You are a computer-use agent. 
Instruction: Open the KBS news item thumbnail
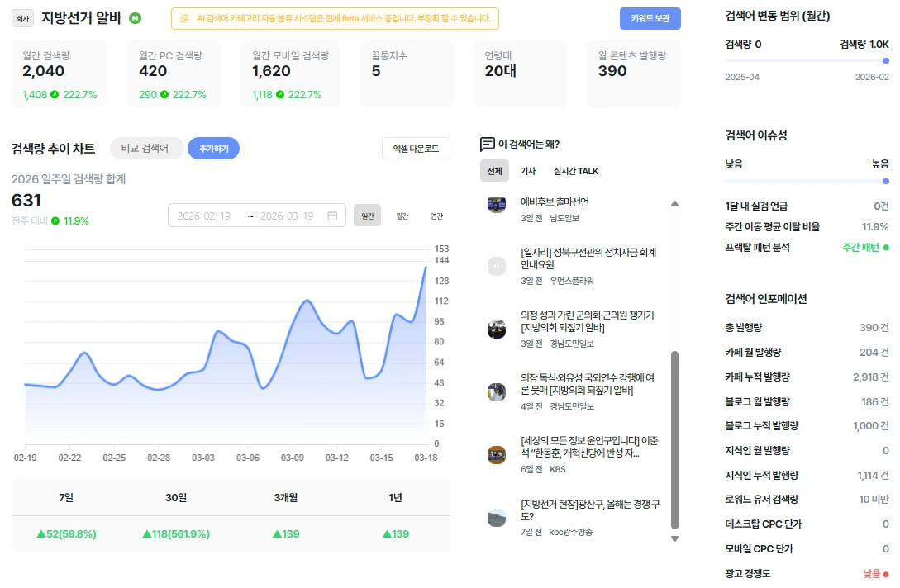click(497, 455)
